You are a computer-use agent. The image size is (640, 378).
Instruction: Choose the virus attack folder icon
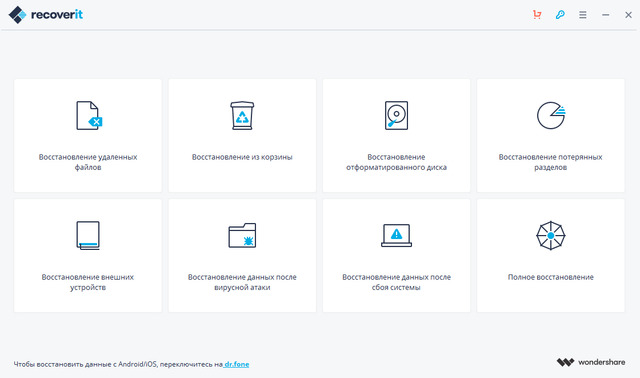pyautogui.click(x=242, y=236)
